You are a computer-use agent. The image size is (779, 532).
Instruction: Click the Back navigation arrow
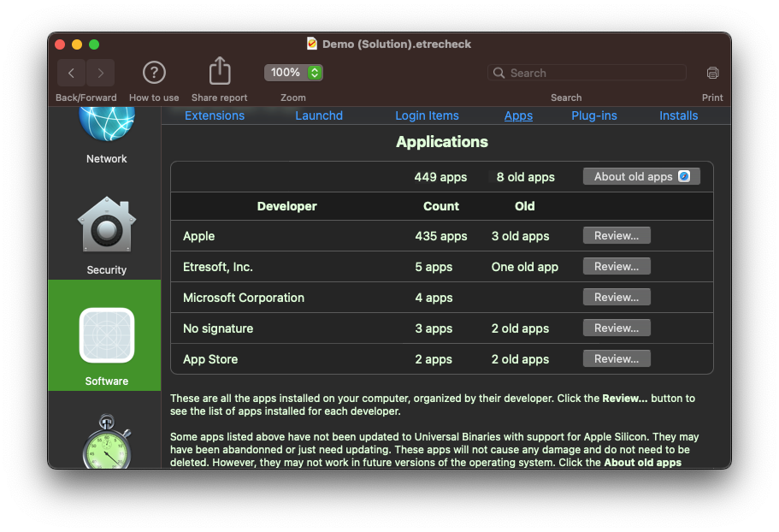[72, 74]
